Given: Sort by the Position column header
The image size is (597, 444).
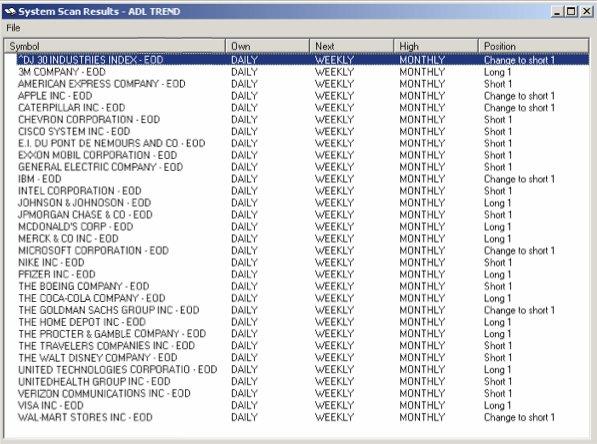Looking at the screenshot, I should (533, 46).
